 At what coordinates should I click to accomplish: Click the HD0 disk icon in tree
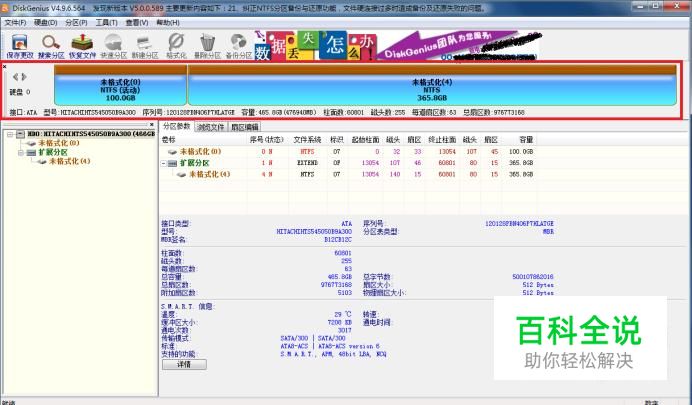tap(20, 134)
